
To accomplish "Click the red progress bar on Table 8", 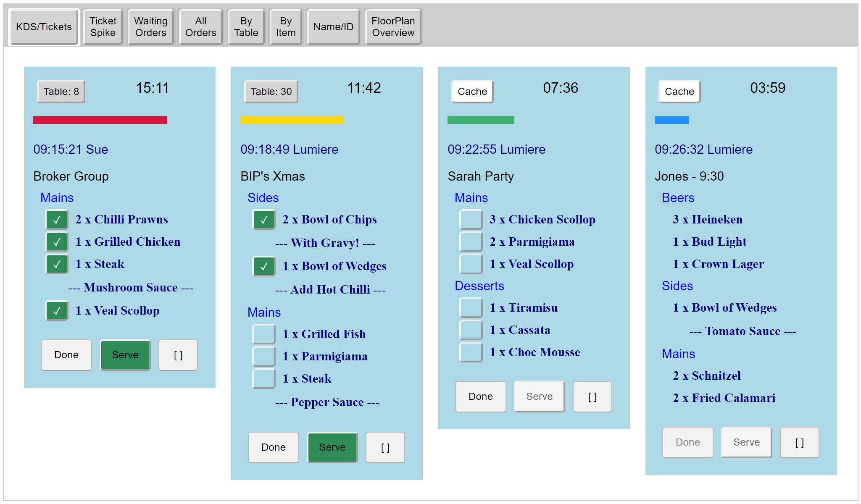I will 100,120.
